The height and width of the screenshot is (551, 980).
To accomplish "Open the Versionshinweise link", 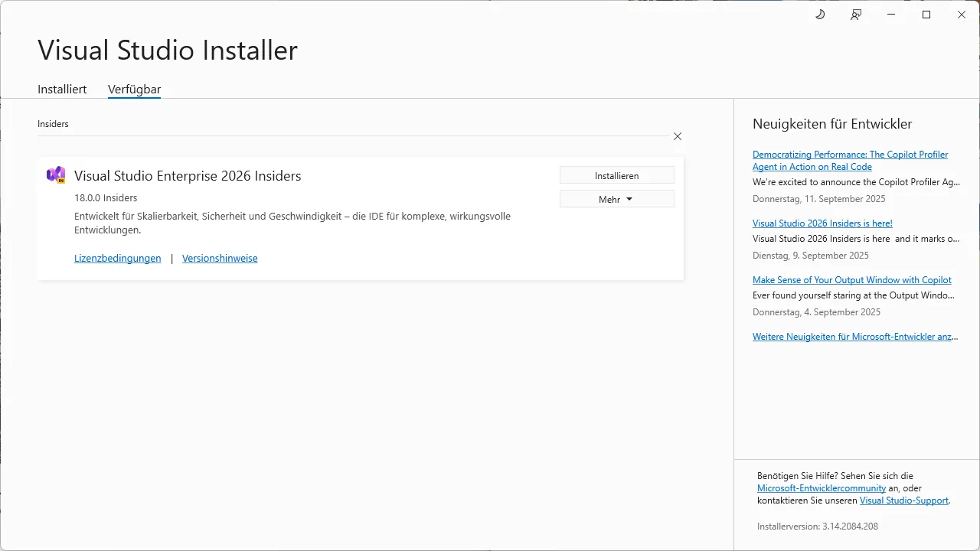I will [220, 258].
